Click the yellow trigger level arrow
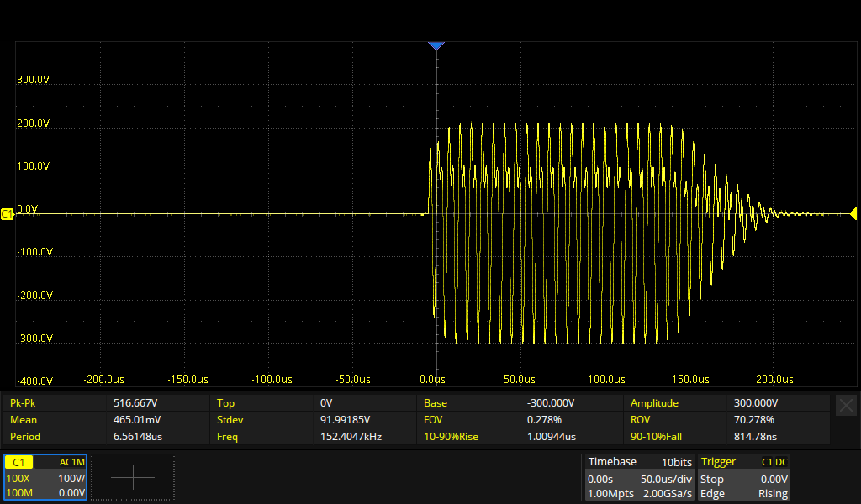 [853, 214]
